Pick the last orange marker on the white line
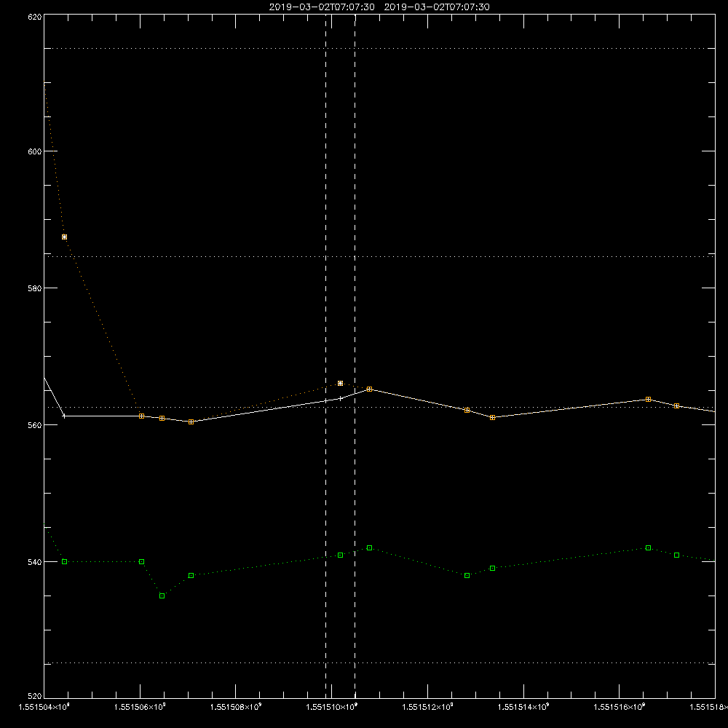Screen dimensions: 728x728 676,405
